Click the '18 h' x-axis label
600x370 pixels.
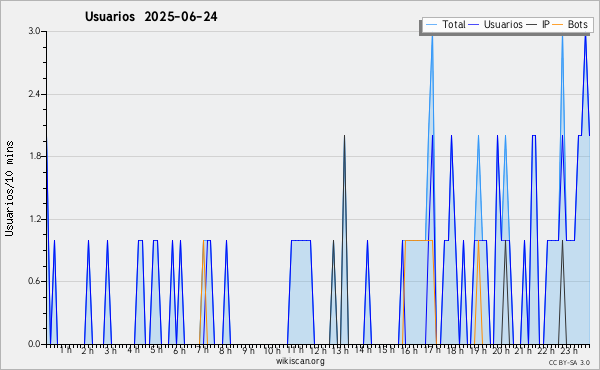point(455,350)
